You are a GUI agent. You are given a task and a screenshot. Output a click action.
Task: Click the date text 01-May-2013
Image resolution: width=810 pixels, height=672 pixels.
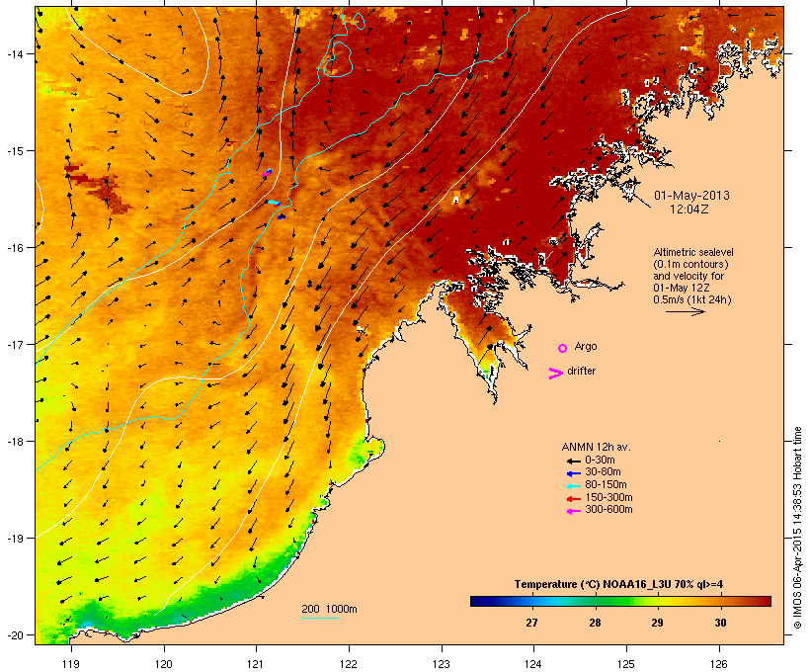pyautogui.click(x=691, y=196)
